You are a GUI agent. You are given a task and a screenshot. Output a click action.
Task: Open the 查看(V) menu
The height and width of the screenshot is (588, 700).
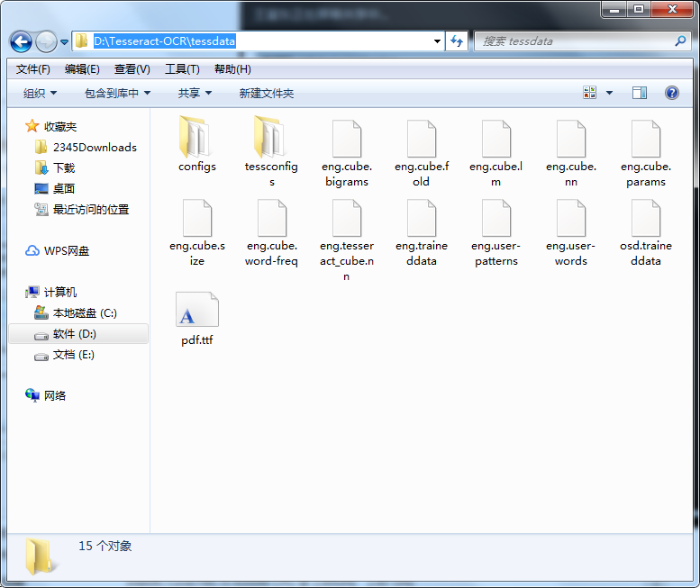(132, 69)
